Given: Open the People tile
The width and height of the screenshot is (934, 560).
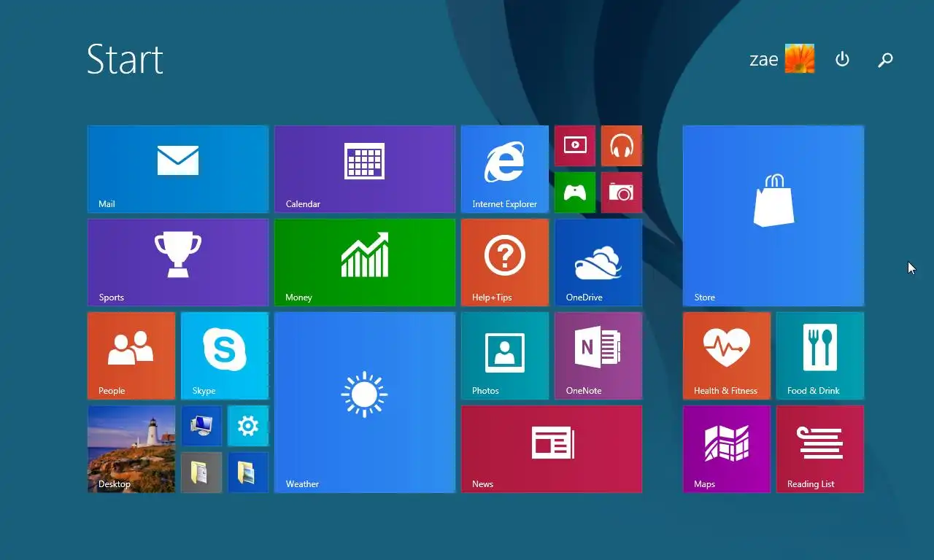Looking at the screenshot, I should point(131,356).
